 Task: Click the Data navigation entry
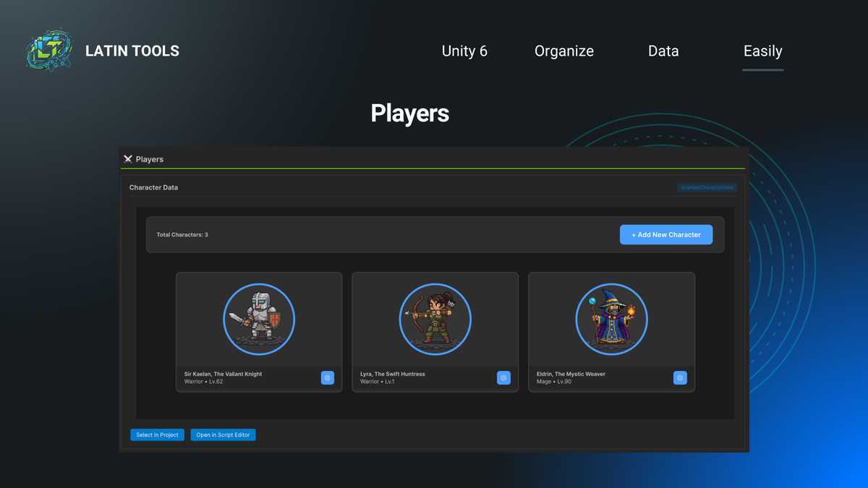tap(663, 51)
